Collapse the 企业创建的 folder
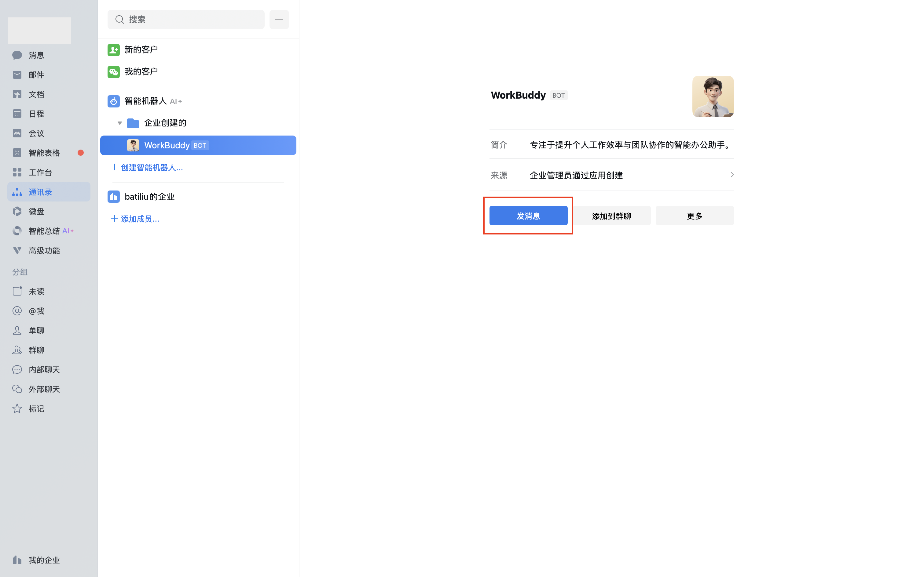The height and width of the screenshot is (577, 924). coord(119,123)
